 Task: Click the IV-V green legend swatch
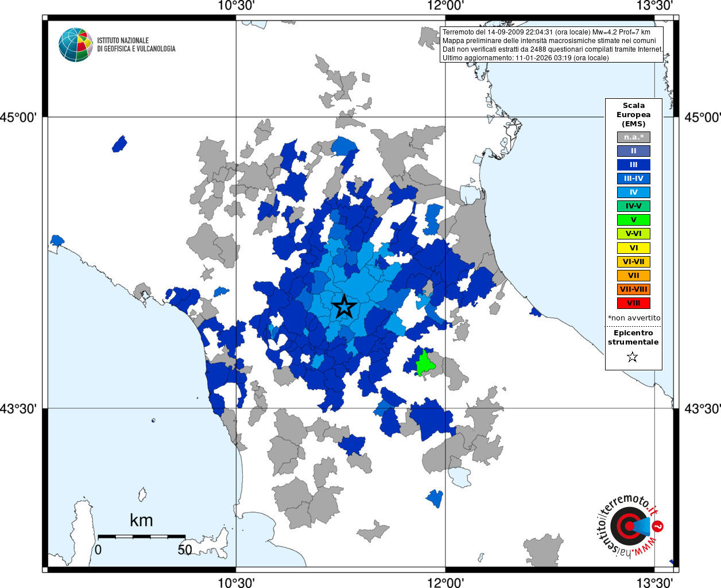(x=634, y=206)
